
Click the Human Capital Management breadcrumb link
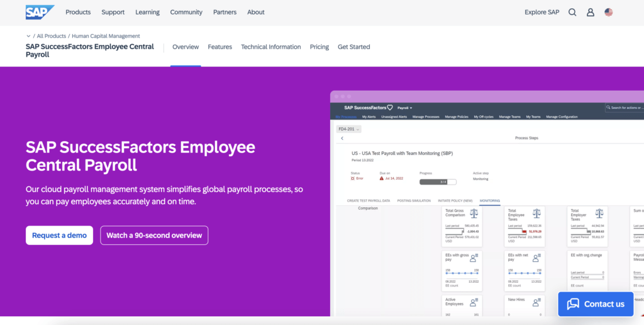tap(106, 36)
